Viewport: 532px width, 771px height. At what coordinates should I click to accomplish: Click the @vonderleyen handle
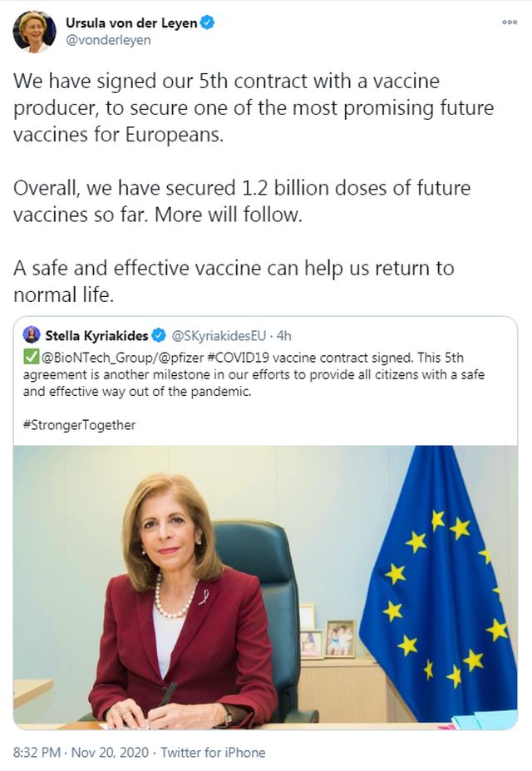point(108,40)
